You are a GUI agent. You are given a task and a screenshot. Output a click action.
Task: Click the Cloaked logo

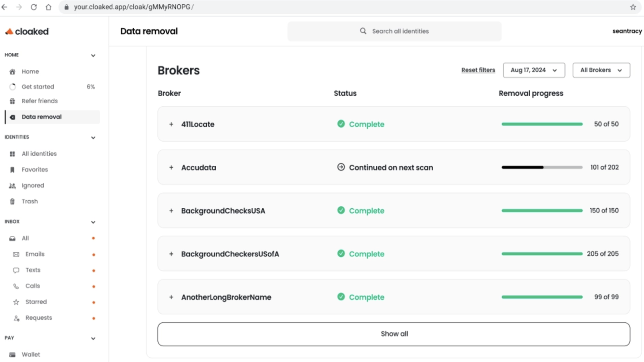27,32
